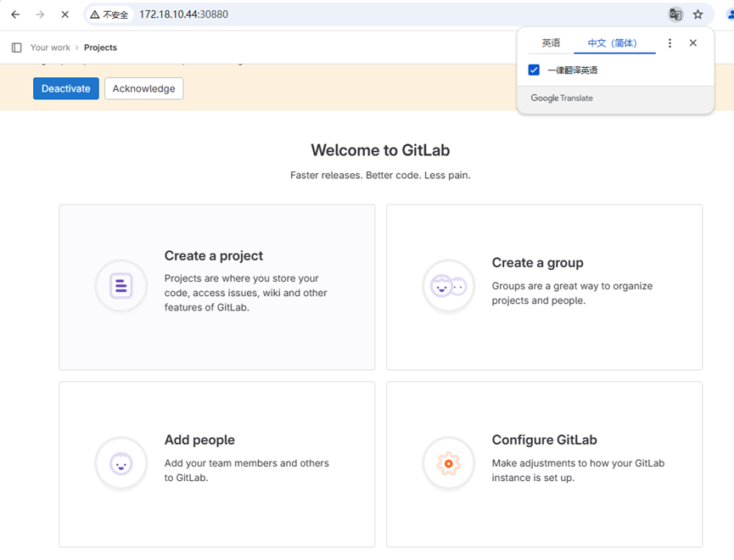The height and width of the screenshot is (560, 734).
Task: Click the address bar URL 172.18.10.44:30880
Action: [183, 14]
